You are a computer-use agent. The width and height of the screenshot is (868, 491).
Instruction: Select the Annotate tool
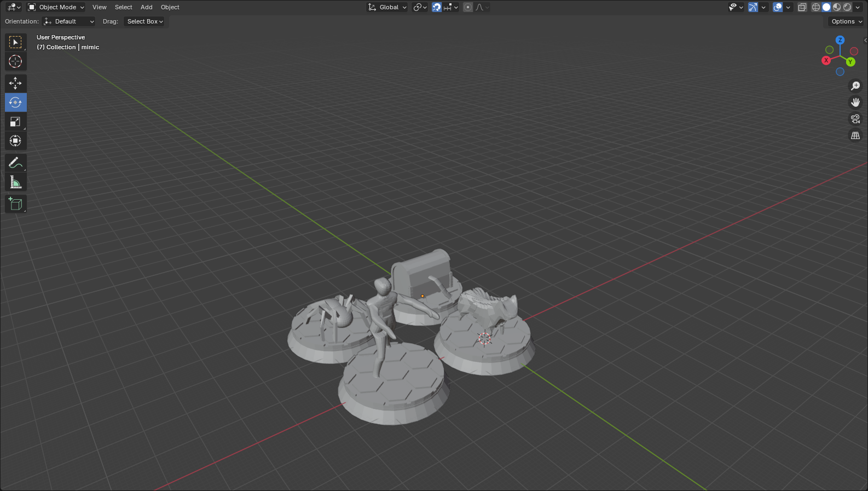15,163
